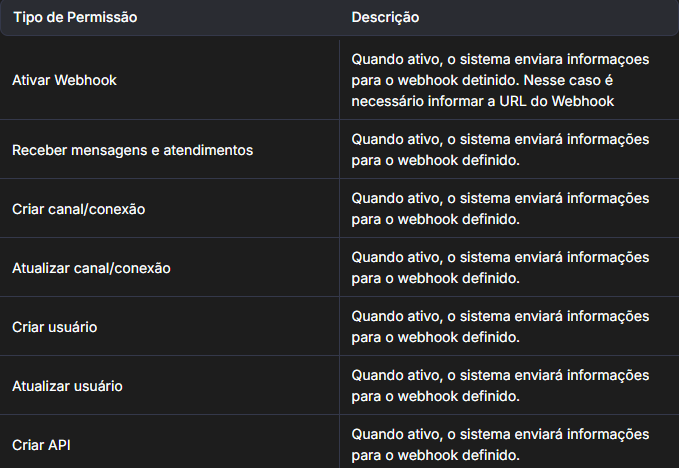Select 'Receber mensagens e atendimentos' permission label

point(132,150)
